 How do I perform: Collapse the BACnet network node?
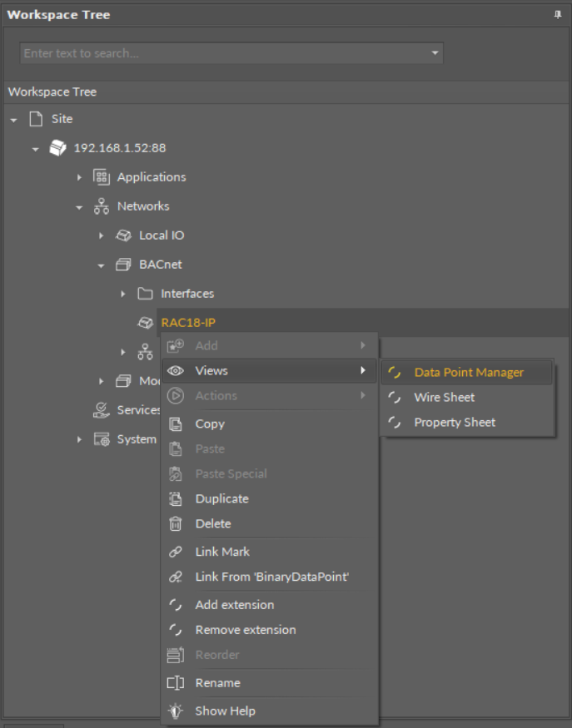pos(102,265)
